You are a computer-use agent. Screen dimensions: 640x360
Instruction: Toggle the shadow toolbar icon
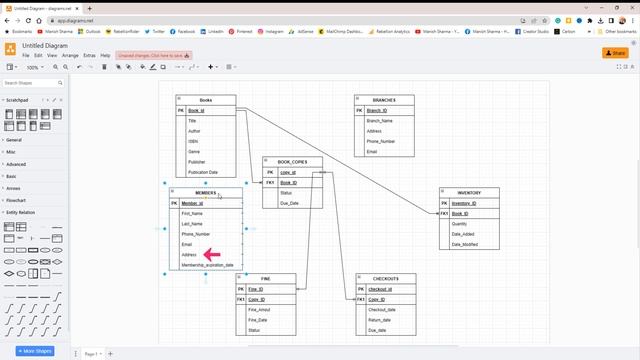pyautogui.click(x=163, y=67)
